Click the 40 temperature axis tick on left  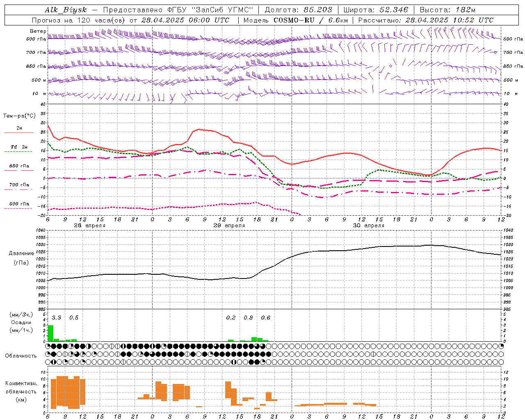[43, 104]
